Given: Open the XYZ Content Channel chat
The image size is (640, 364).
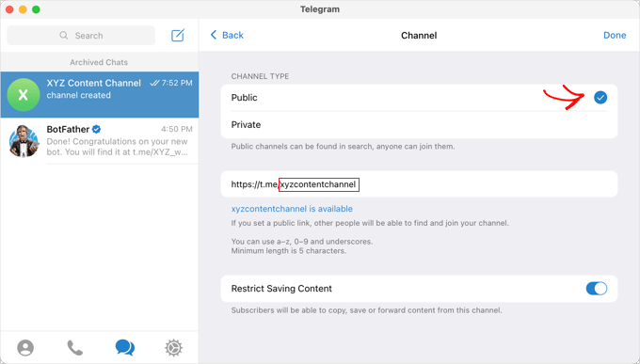Looking at the screenshot, I should (100, 95).
